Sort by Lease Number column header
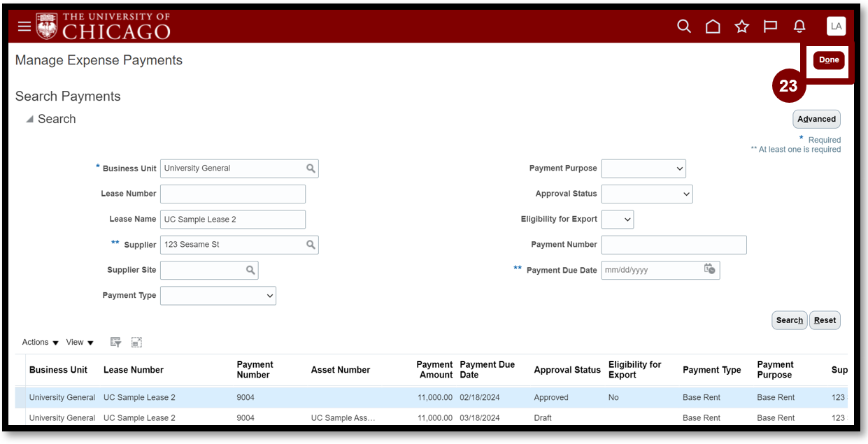This screenshot has height=444, width=868. click(134, 370)
